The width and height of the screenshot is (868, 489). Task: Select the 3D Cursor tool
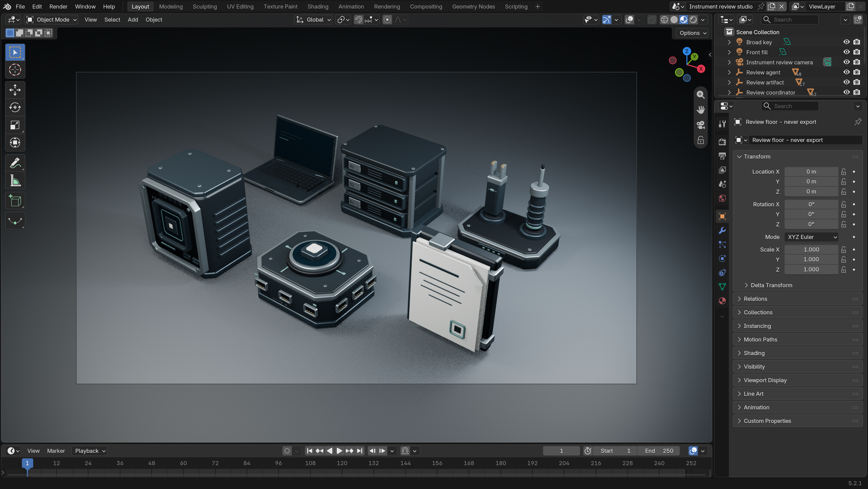15,70
